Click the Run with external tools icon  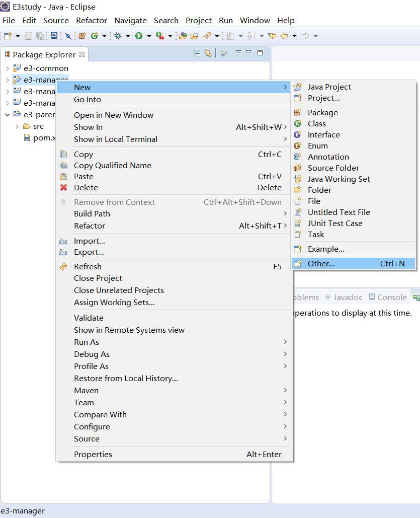(160, 36)
